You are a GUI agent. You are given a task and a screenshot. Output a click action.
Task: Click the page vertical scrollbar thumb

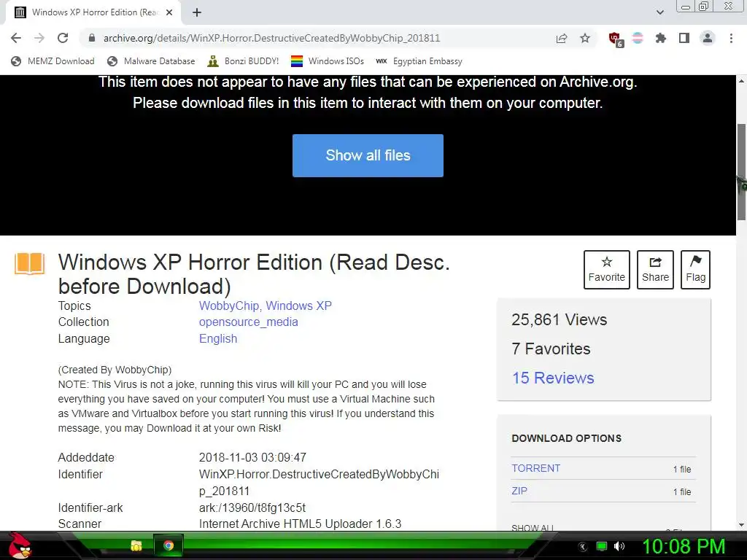point(741,171)
